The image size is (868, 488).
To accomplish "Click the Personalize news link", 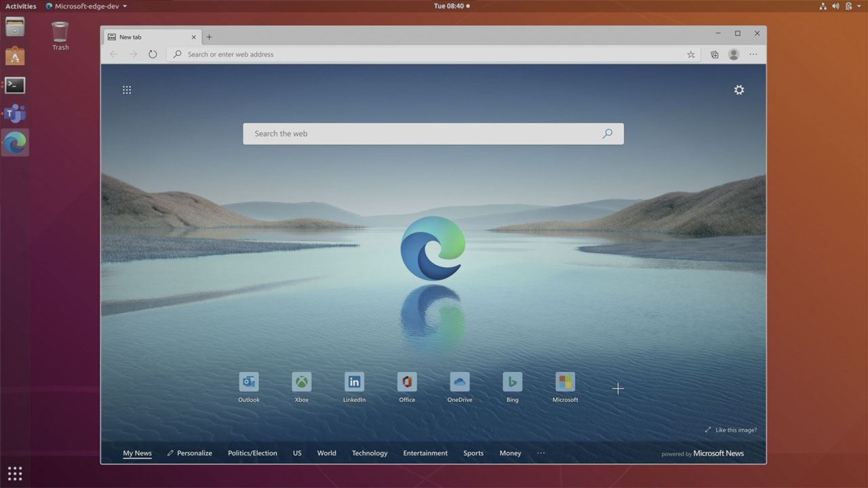I will pos(190,453).
